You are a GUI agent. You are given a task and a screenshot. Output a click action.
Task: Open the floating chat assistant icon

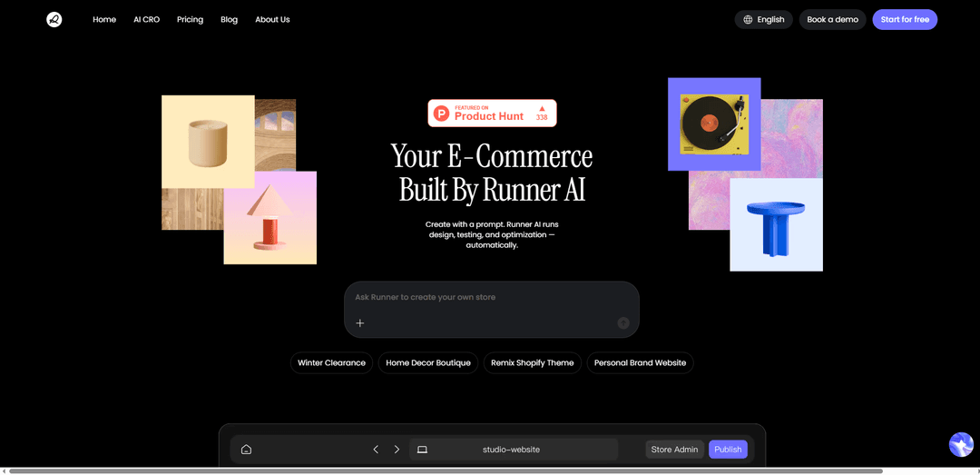(x=960, y=444)
